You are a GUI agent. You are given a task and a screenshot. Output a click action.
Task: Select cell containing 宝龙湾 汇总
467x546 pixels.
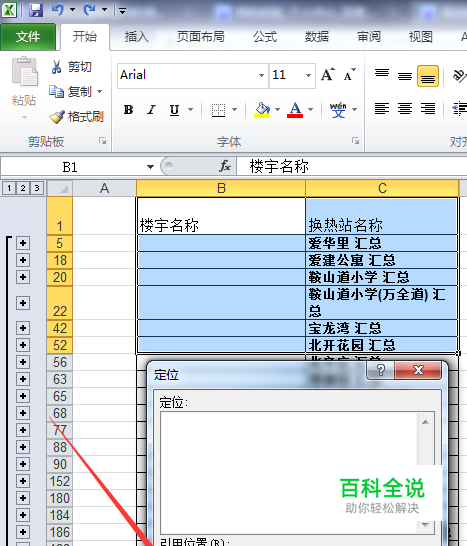381,328
